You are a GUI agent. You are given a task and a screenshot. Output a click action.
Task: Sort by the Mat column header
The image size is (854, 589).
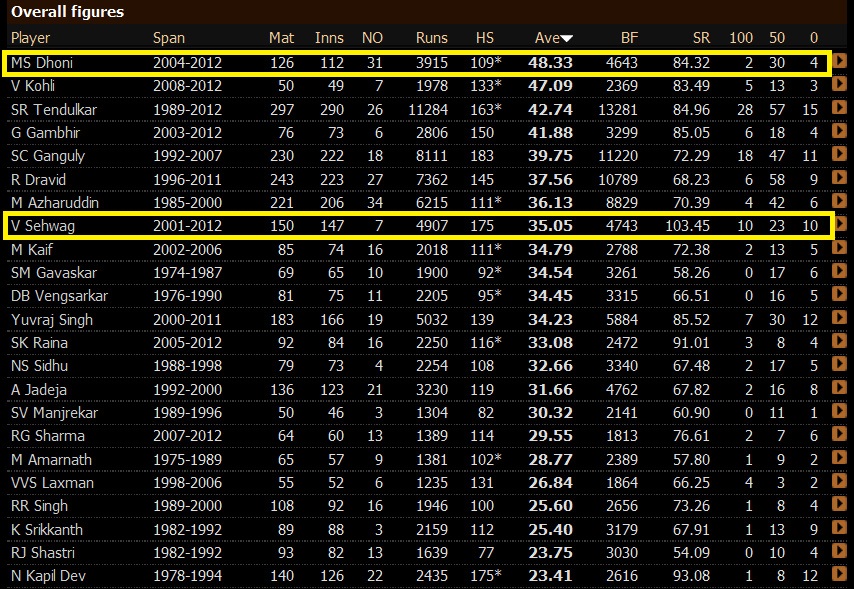(281, 38)
